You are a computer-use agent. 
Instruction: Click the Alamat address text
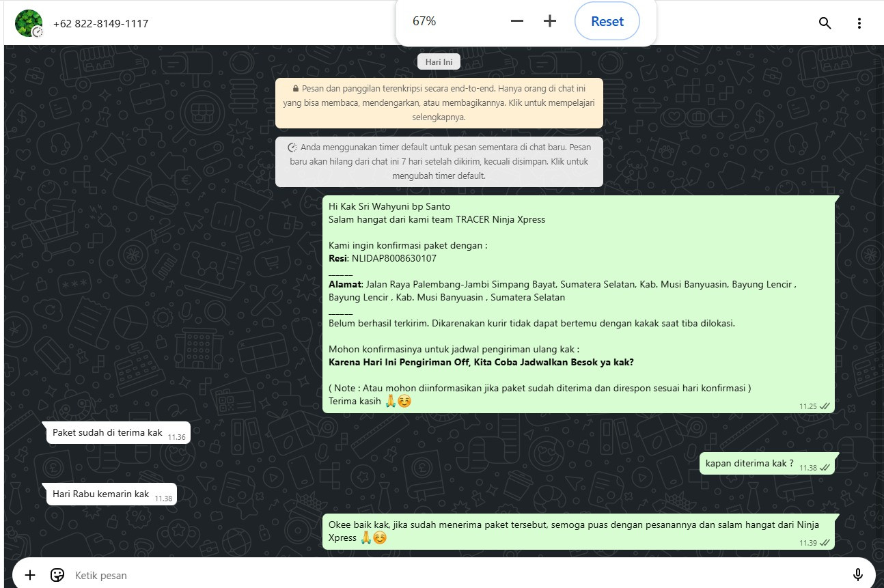coord(562,291)
